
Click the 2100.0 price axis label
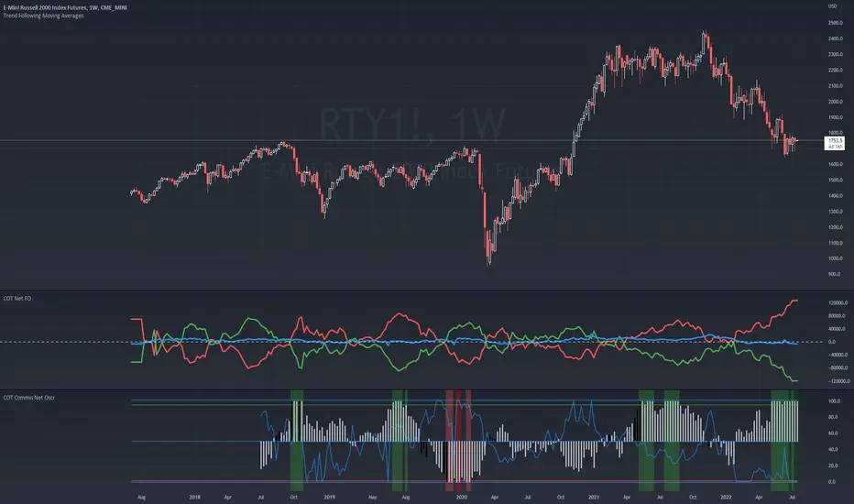tap(835, 86)
